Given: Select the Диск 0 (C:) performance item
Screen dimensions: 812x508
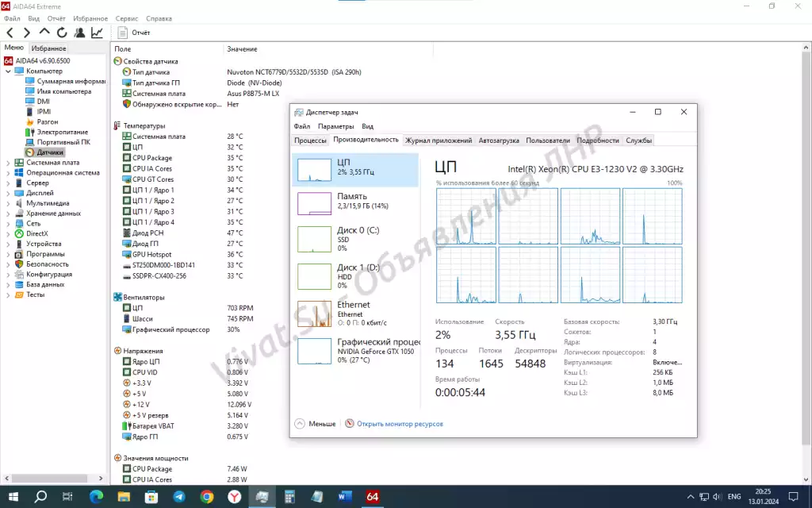Looking at the screenshot, I should (354, 238).
